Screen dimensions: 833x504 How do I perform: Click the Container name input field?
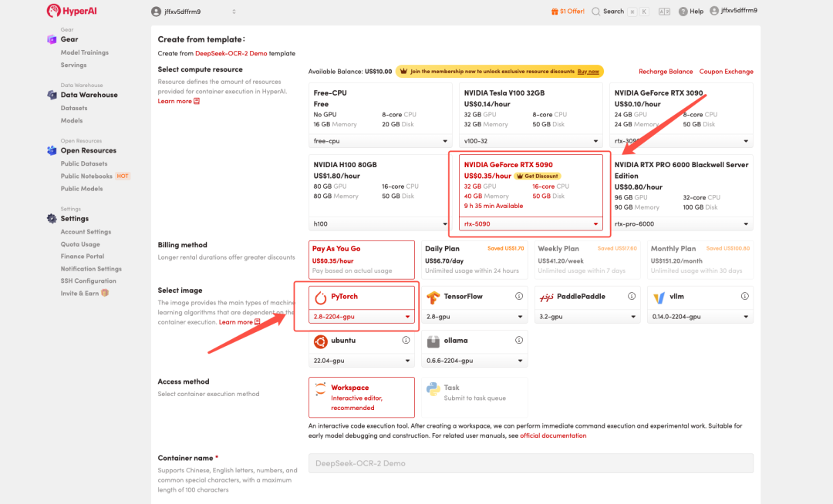coord(531,463)
